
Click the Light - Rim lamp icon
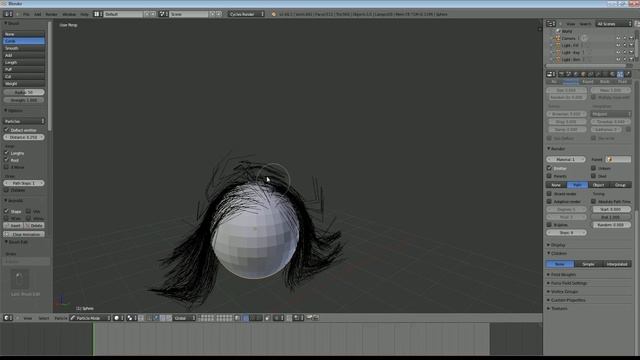[558, 60]
